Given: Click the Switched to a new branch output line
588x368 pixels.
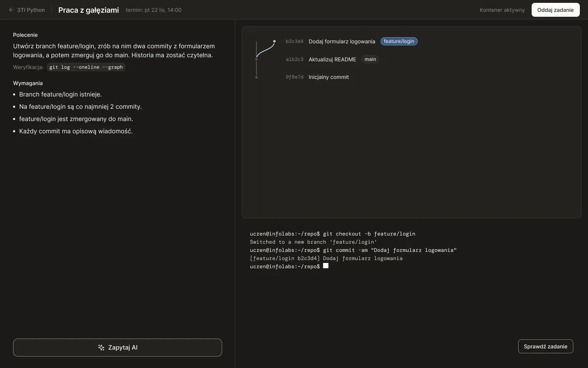Looking at the screenshot, I should [x=314, y=242].
